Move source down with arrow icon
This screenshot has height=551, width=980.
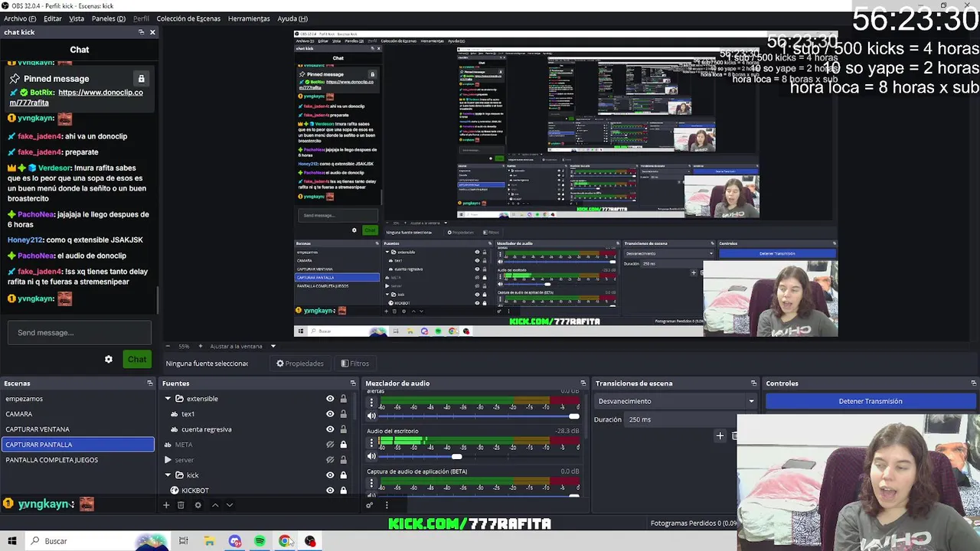[x=229, y=505]
